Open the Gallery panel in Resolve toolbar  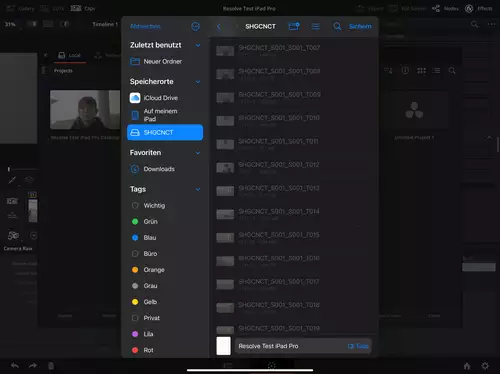coord(21,9)
